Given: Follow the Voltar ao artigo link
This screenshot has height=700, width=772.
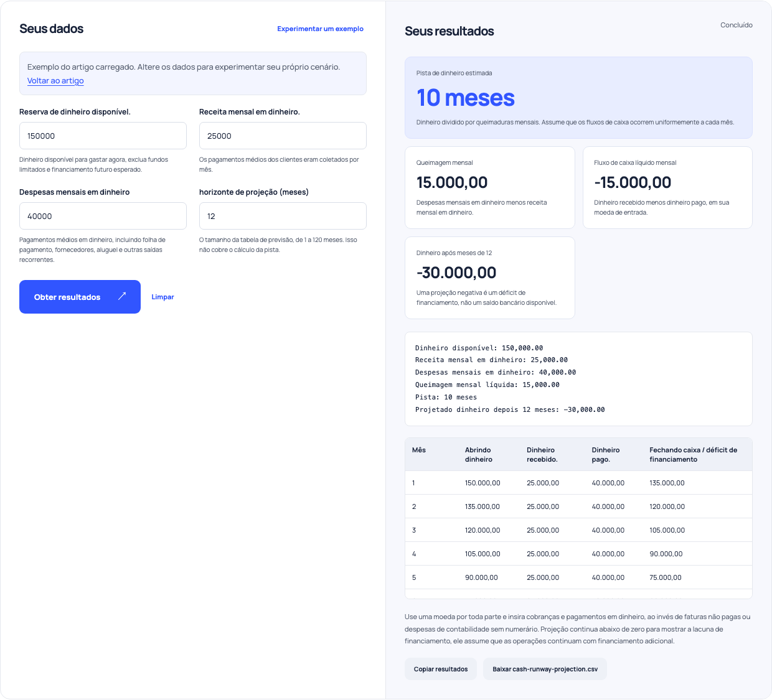Looking at the screenshot, I should (x=55, y=80).
